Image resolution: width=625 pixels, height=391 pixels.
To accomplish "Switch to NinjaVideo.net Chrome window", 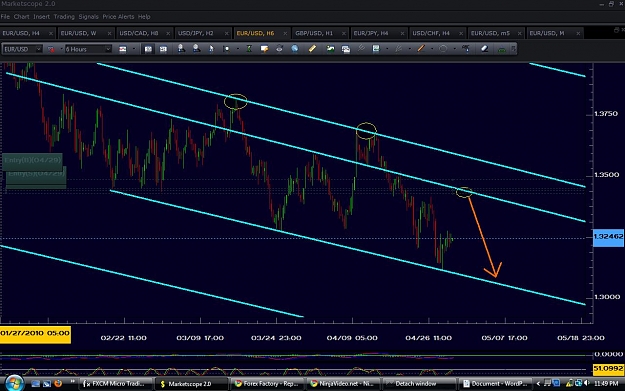I will (x=342, y=384).
